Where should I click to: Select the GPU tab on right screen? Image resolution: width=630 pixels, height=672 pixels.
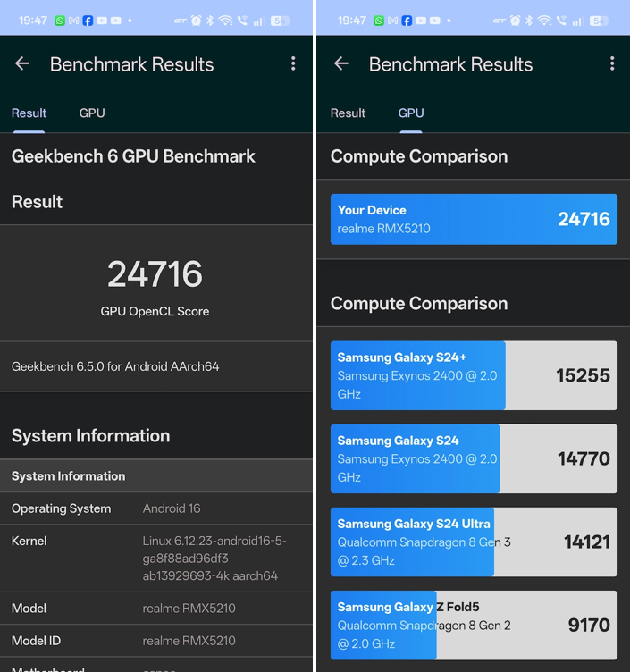tap(411, 113)
